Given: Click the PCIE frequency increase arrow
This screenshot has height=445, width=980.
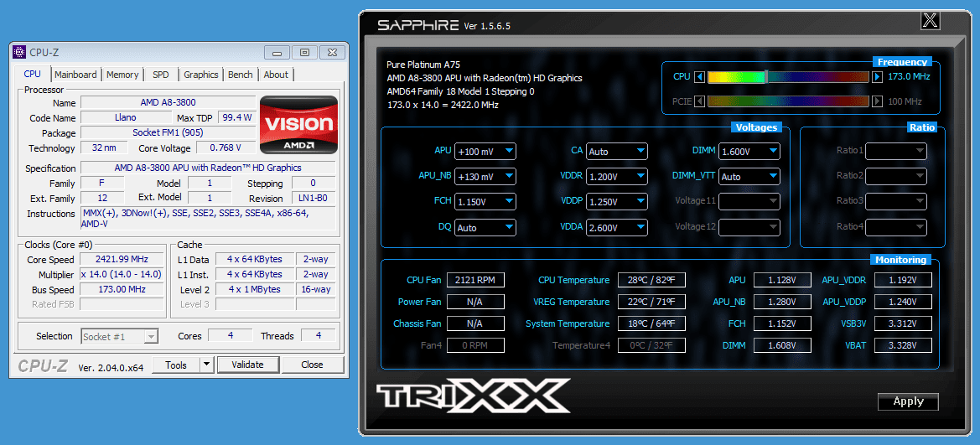Looking at the screenshot, I should (x=878, y=101).
